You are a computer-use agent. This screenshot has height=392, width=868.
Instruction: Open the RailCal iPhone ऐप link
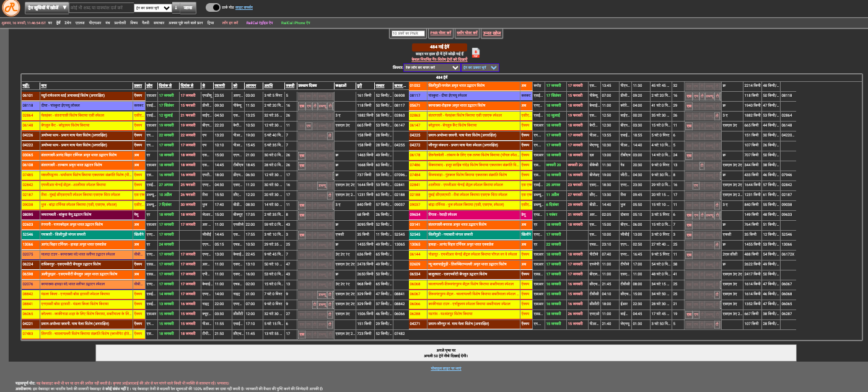click(296, 22)
